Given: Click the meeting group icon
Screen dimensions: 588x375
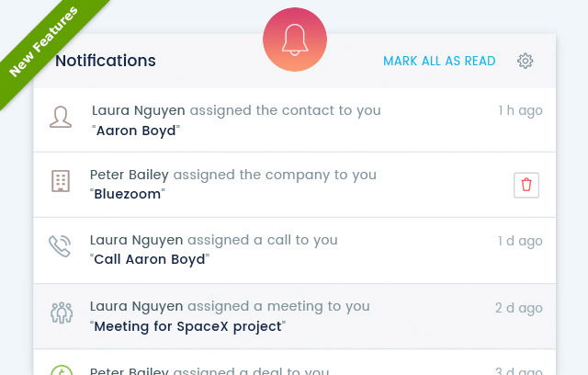Looking at the screenshot, I should 62,312.
